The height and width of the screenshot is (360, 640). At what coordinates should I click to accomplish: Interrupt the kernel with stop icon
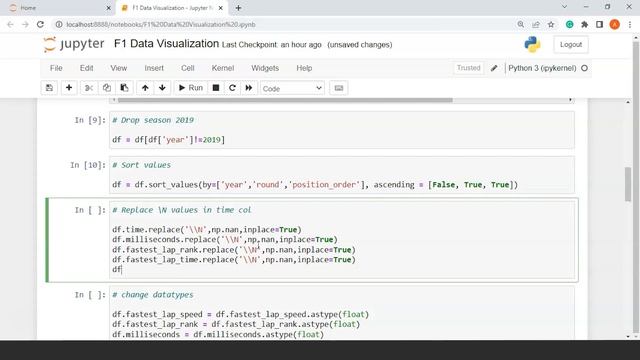pos(216,88)
